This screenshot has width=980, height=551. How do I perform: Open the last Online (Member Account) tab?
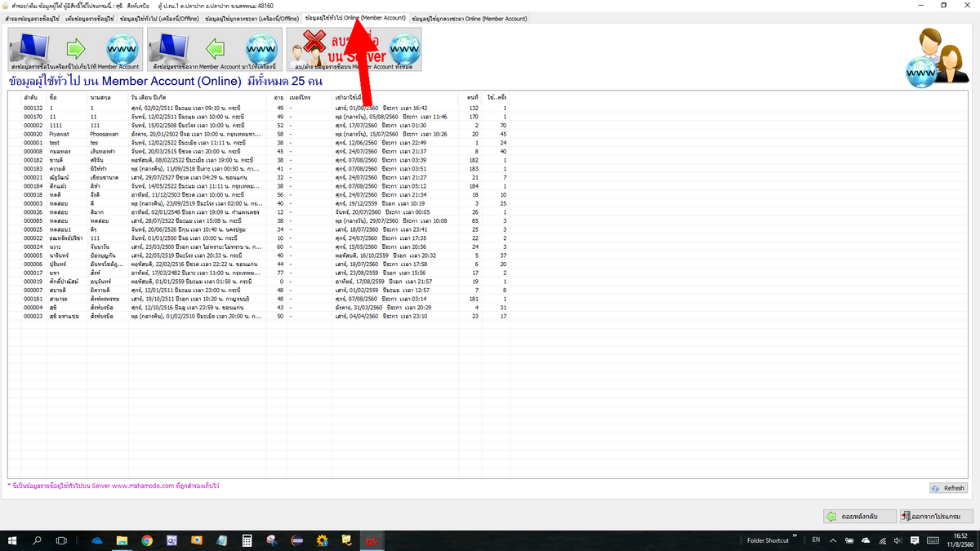(x=469, y=18)
